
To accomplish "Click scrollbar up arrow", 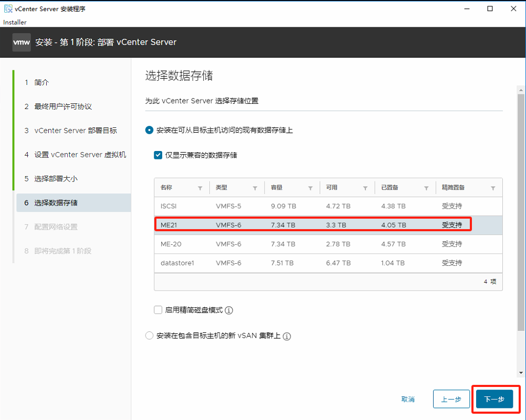I will click(x=521, y=90).
